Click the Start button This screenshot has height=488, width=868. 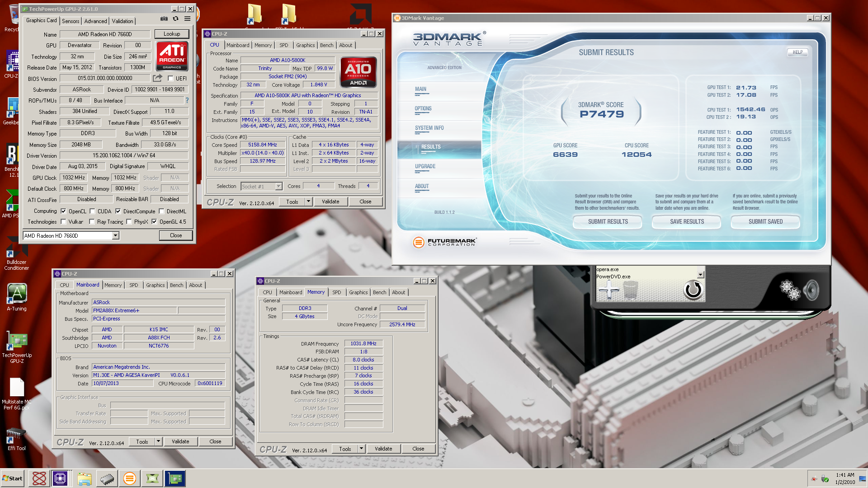pos(12,478)
